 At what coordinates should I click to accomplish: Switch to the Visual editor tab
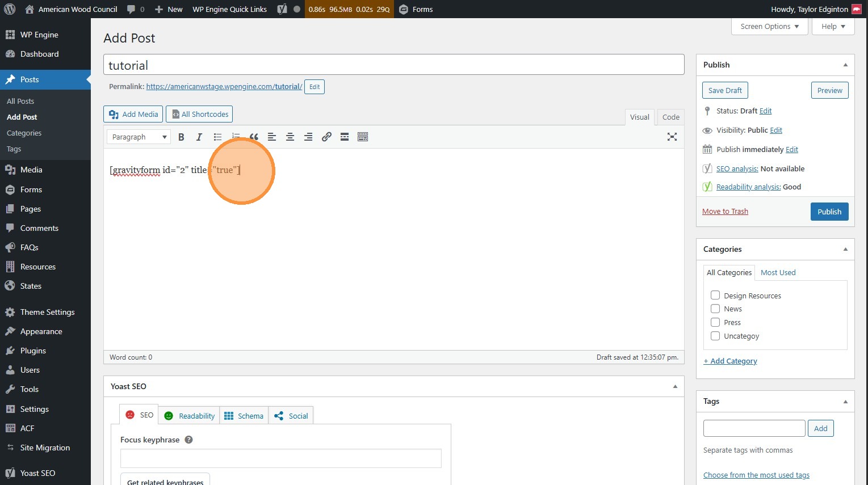click(x=639, y=117)
